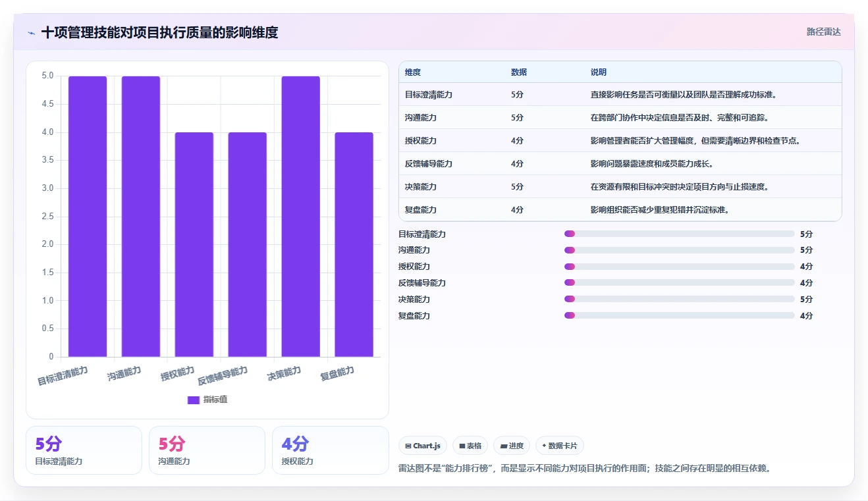Click the Chart.js tag chip
Image resolution: width=868 pixels, height=501 pixels.
tap(423, 446)
